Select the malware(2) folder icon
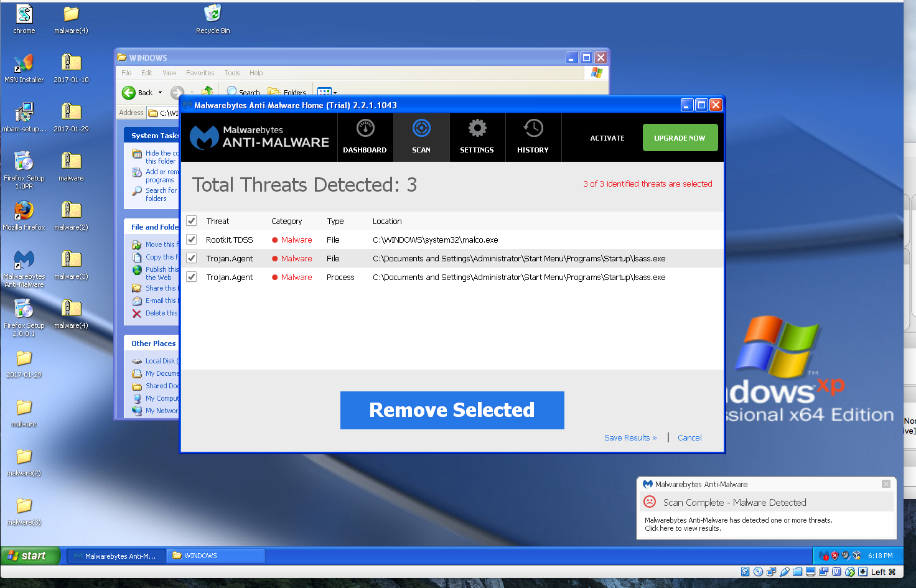 24,462
